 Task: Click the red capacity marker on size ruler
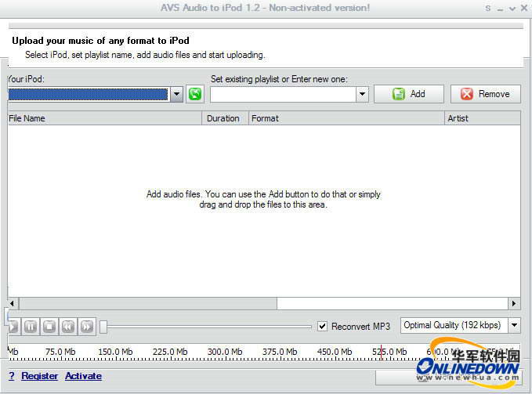[x=382, y=352]
